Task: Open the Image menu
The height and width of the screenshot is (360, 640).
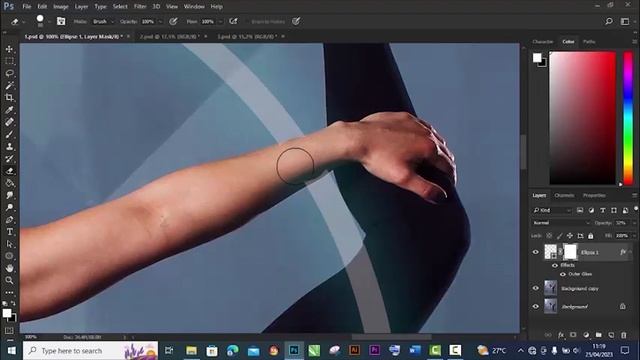Action: [x=61, y=7]
